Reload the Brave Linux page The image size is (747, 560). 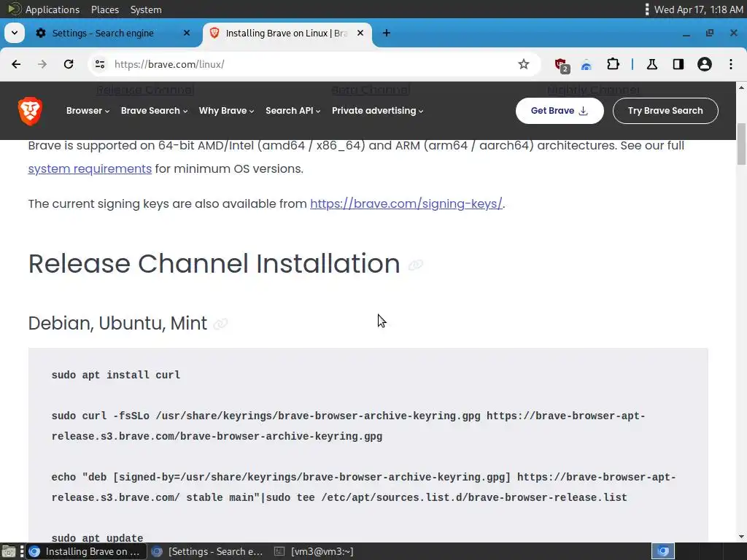pos(69,64)
